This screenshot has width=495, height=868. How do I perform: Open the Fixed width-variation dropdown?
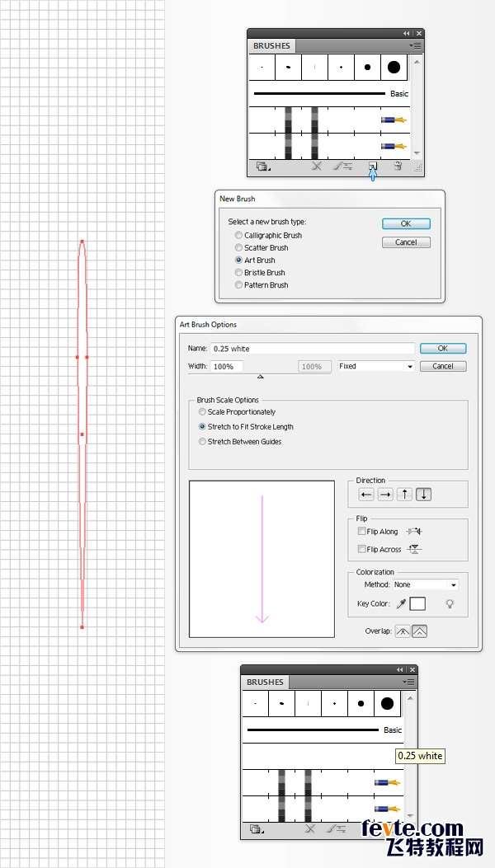pyautogui.click(x=376, y=366)
